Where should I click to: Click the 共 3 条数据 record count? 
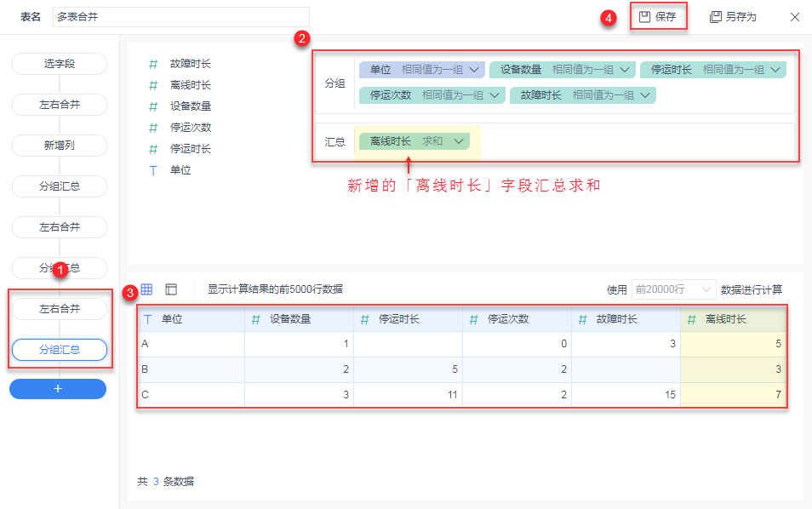(x=166, y=482)
